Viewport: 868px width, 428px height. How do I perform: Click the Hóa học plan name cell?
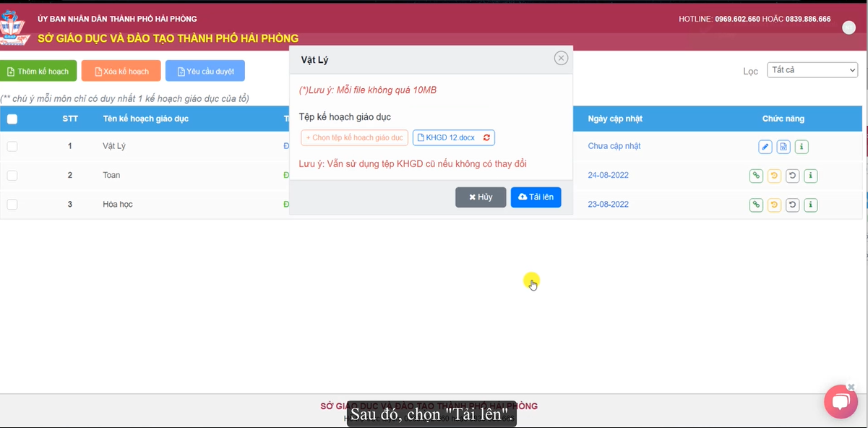coord(116,205)
